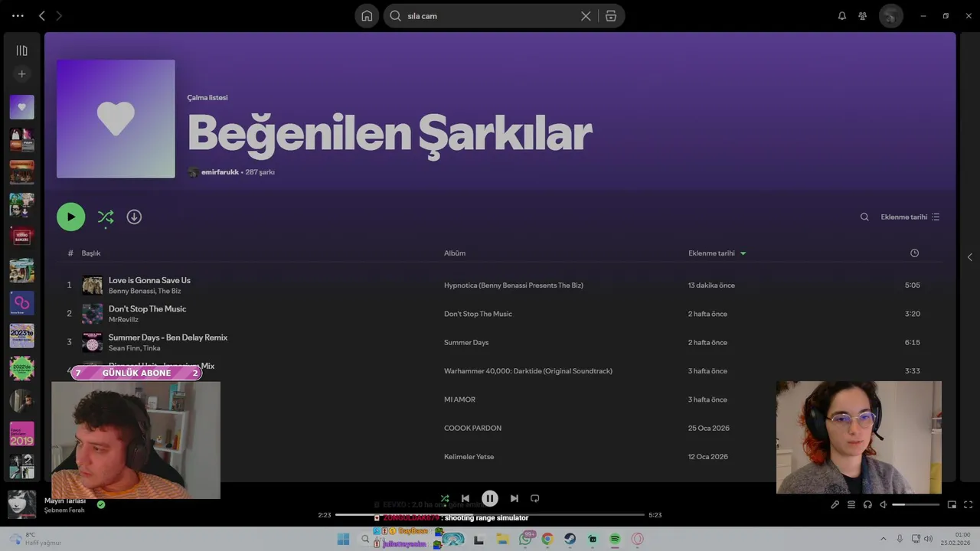Open artist link 'Sean Finn, Tinka'
Image resolution: width=980 pixels, height=551 pixels.
(134, 348)
